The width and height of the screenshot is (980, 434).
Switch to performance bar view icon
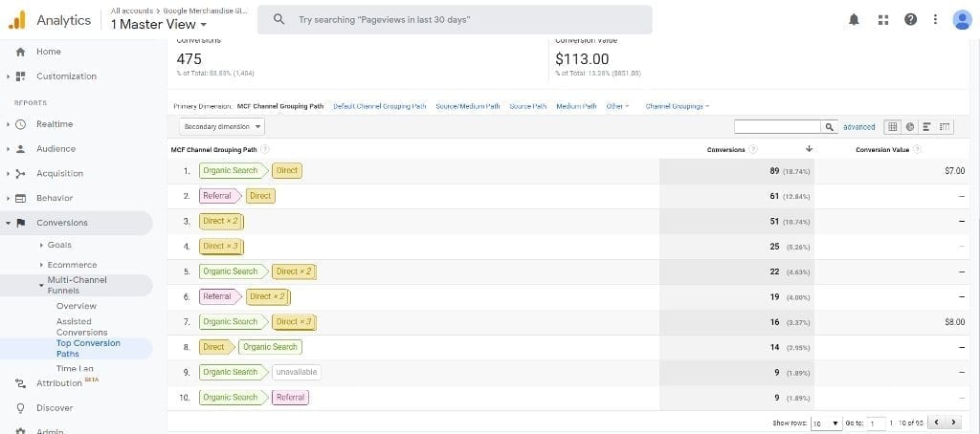click(x=926, y=127)
